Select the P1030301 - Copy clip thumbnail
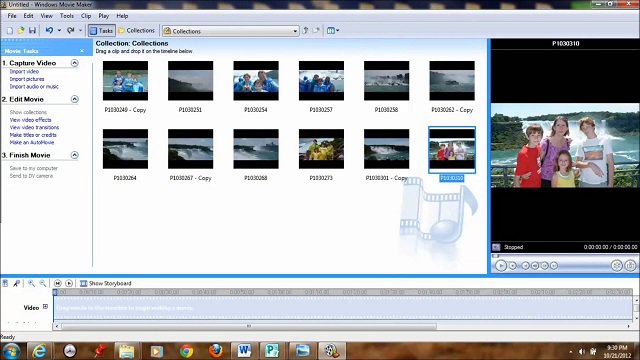 click(387, 149)
